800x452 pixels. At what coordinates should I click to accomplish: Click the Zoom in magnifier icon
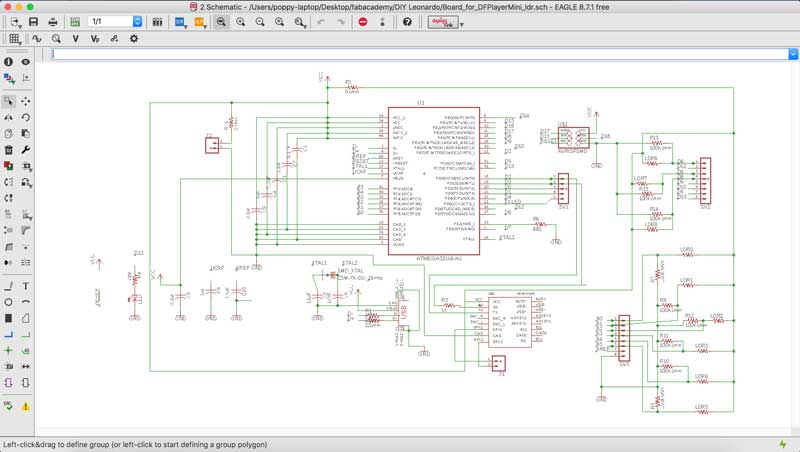[240, 22]
